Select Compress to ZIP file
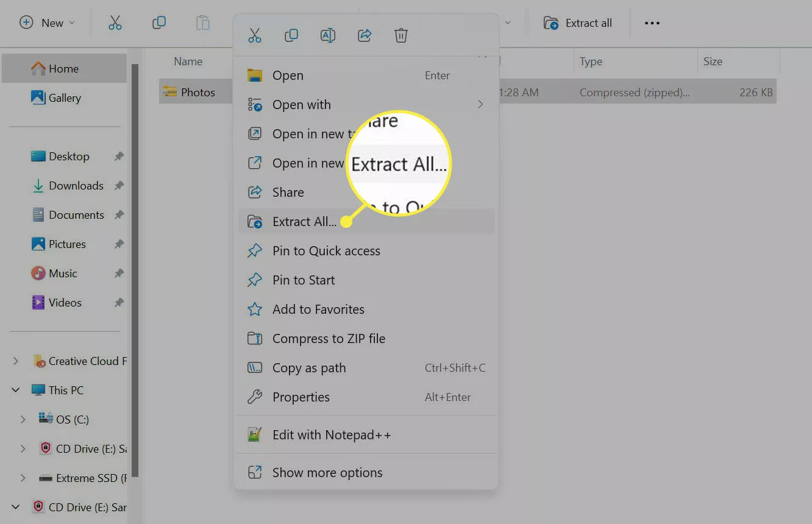Screen dimensions: 812x524 tap(366, 339)
